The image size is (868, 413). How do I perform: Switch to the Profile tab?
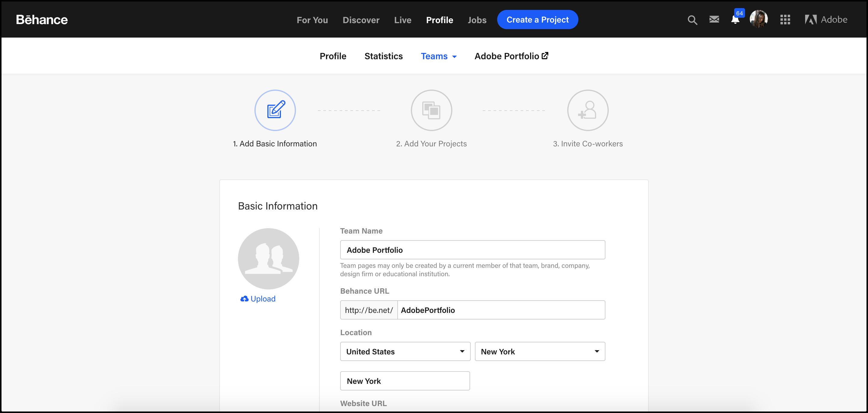(x=333, y=56)
